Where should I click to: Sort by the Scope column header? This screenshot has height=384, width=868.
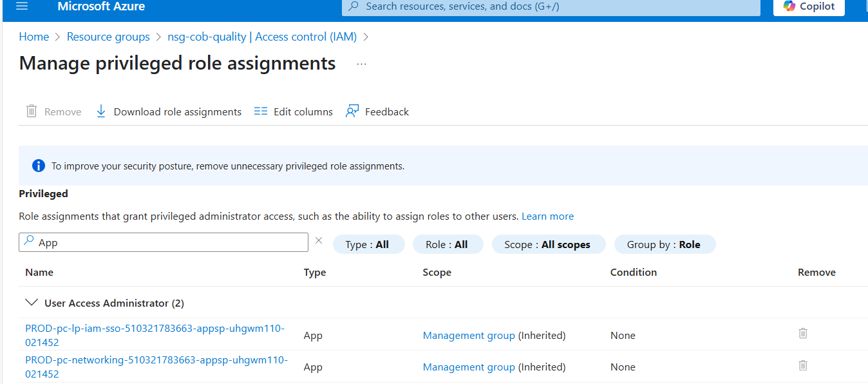click(437, 273)
